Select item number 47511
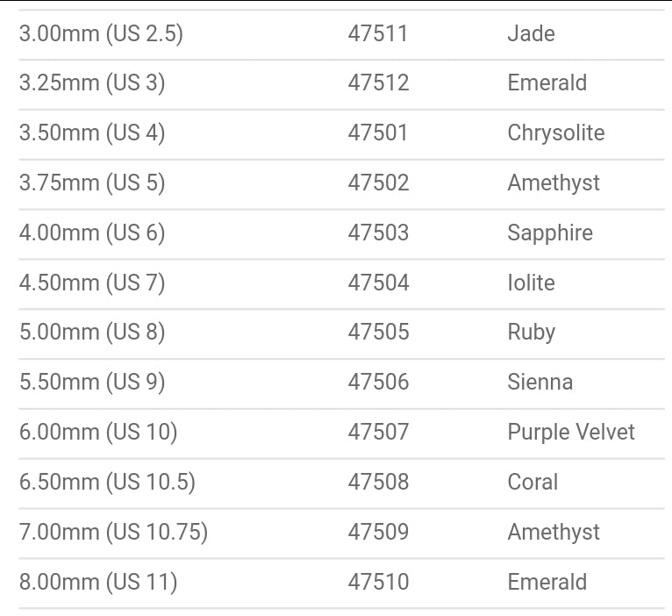Image resolution: width=672 pixels, height=616 pixels. point(378,34)
